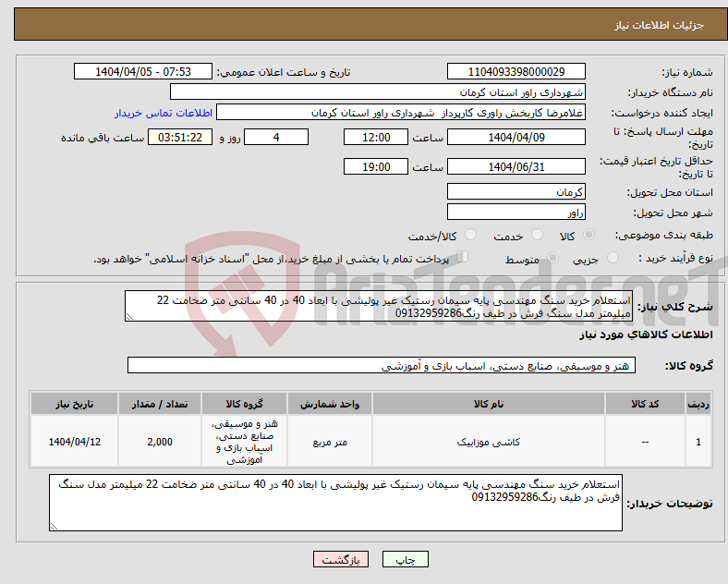Click the شماره نیاز field 1104093398000029
The image size is (728, 584).
[516, 71]
